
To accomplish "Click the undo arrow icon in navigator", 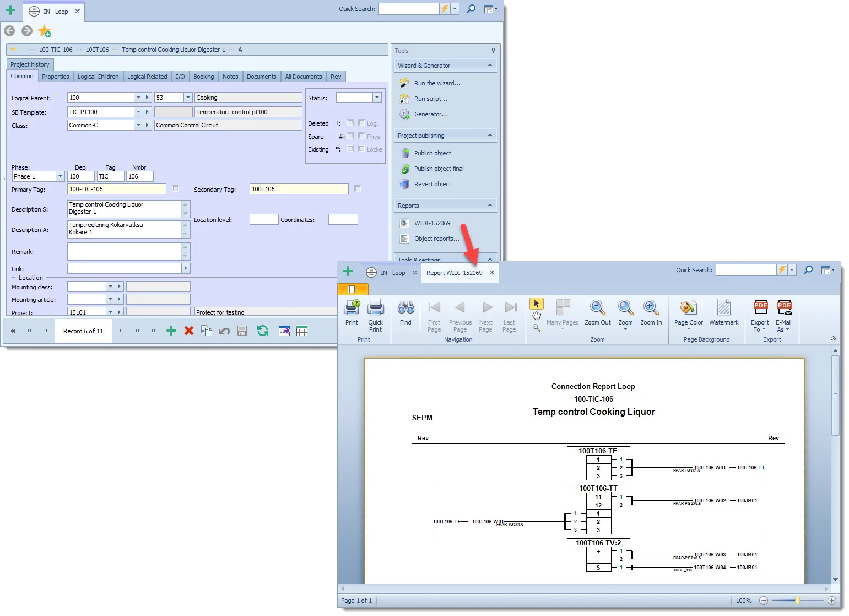I will point(224,331).
